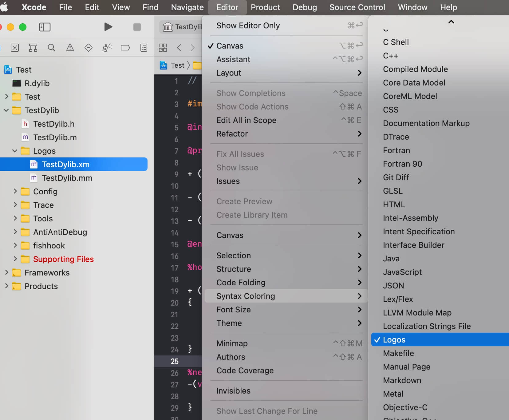Click the related items grid icon
509x420 pixels.
pos(163,48)
